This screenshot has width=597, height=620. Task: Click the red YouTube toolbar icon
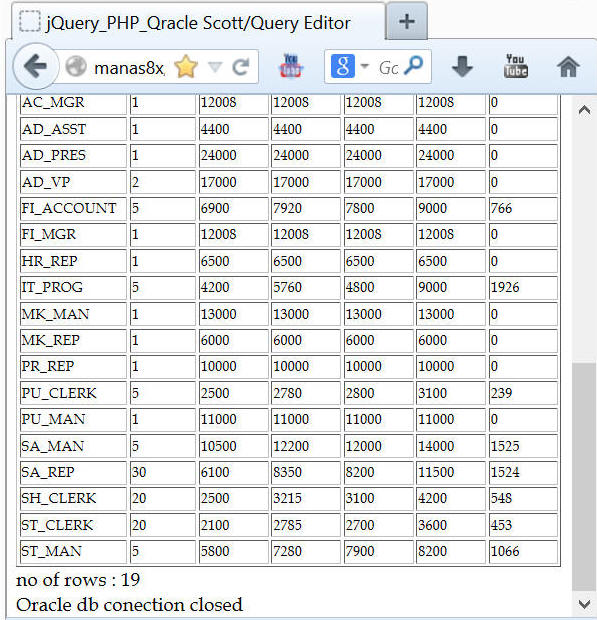(x=291, y=66)
